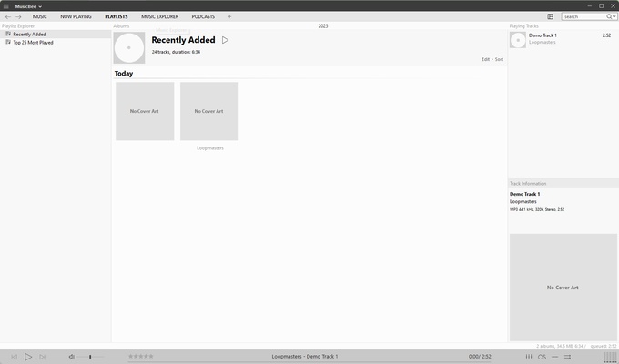Open the Loopmasters album thumbnail
The width and height of the screenshot is (619, 364).
[209, 111]
